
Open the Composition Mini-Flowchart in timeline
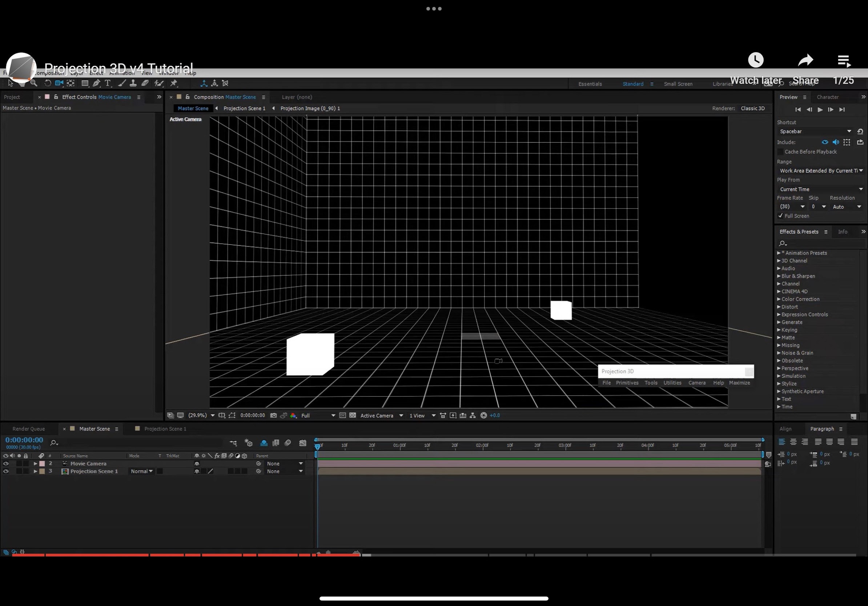(x=233, y=443)
